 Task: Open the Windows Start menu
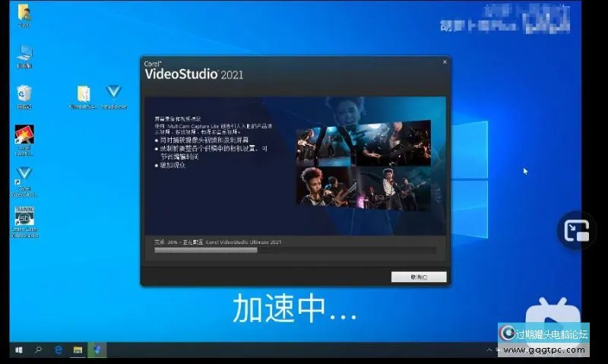pyautogui.click(x=18, y=350)
